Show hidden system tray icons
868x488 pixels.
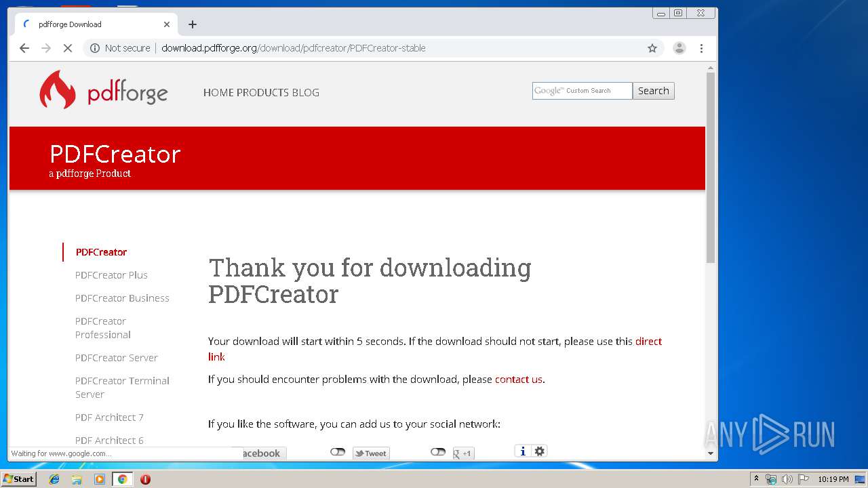click(756, 479)
